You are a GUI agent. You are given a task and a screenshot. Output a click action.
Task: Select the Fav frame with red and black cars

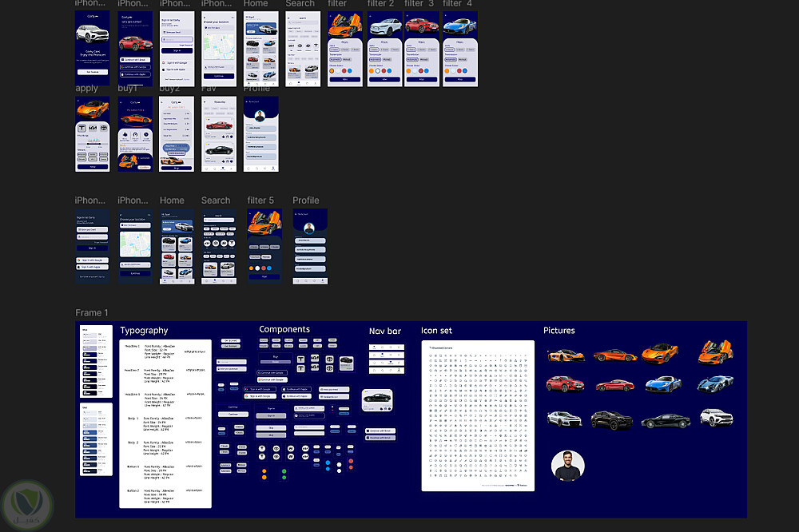[219, 134]
